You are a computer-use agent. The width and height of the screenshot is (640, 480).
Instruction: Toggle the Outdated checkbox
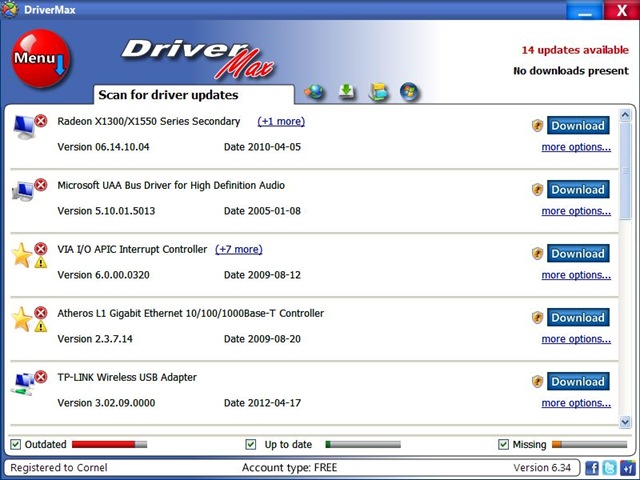coord(16,444)
